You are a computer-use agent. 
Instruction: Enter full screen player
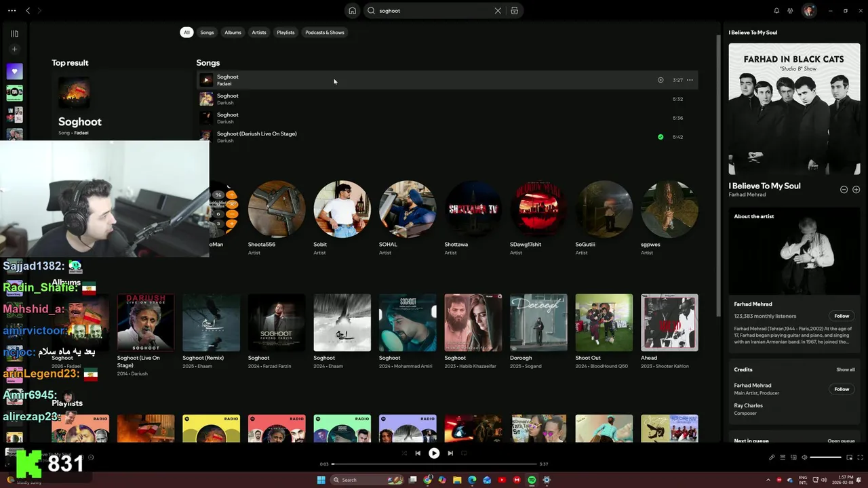tap(861, 457)
